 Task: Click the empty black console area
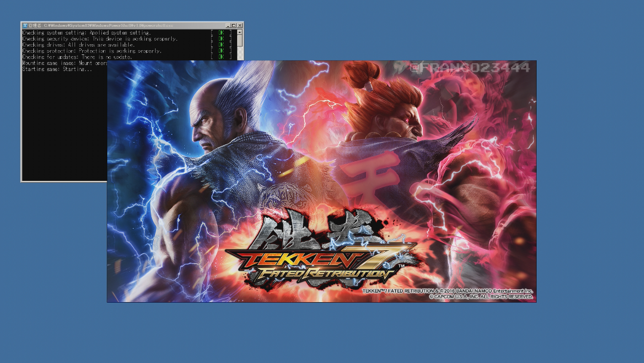pyautogui.click(x=63, y=131)
